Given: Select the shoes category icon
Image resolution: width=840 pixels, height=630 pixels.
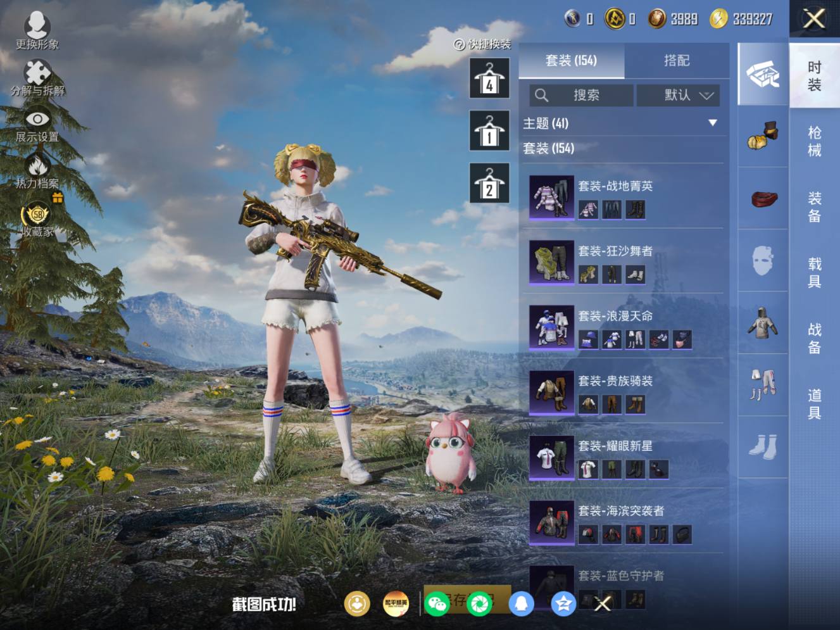Looking at the screenshot, I should (x=763, y=446).
